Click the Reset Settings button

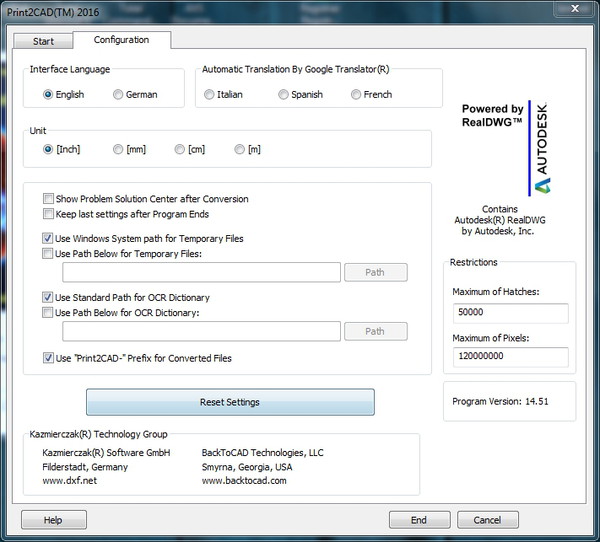pyautogui.click(x=230, y=402)
